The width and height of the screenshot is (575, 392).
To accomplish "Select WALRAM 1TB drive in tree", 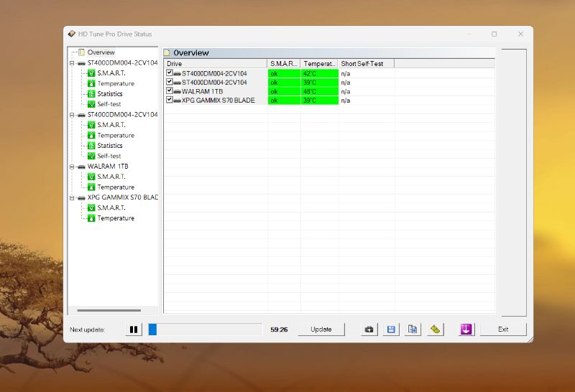I will pyautogui.click(x=107, y=167).
